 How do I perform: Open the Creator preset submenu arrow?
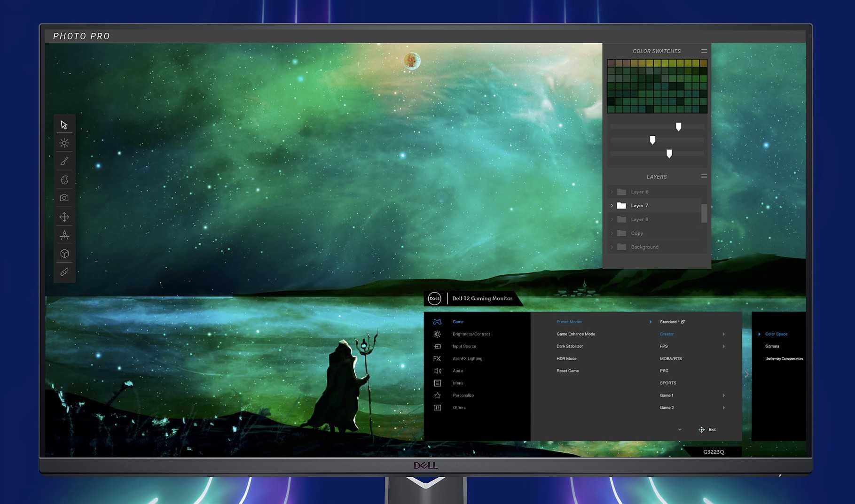pos(723,334)
